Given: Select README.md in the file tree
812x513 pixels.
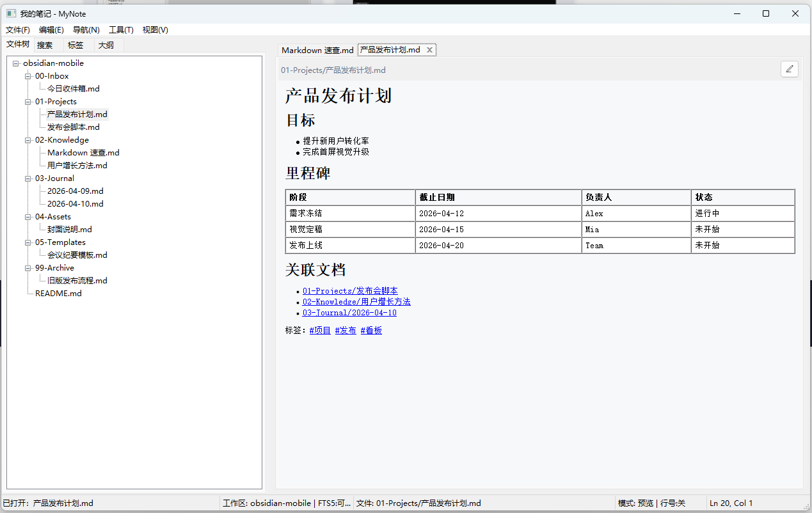Looking at the screenshot, I should tap(58, 294).
